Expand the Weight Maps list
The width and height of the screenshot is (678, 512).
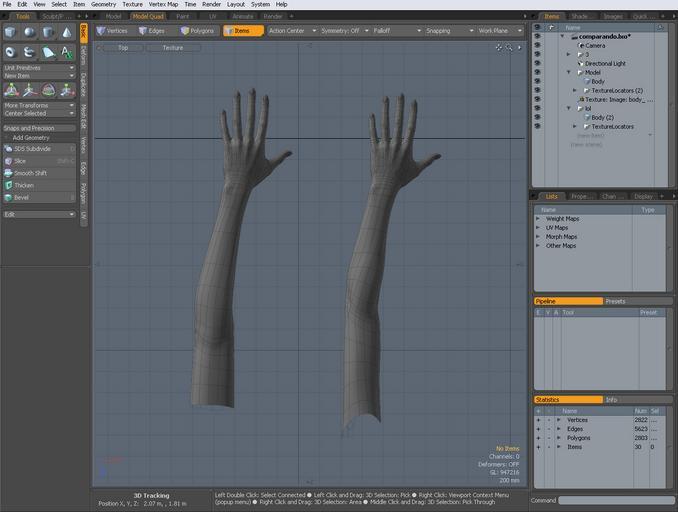pos(539,218)
